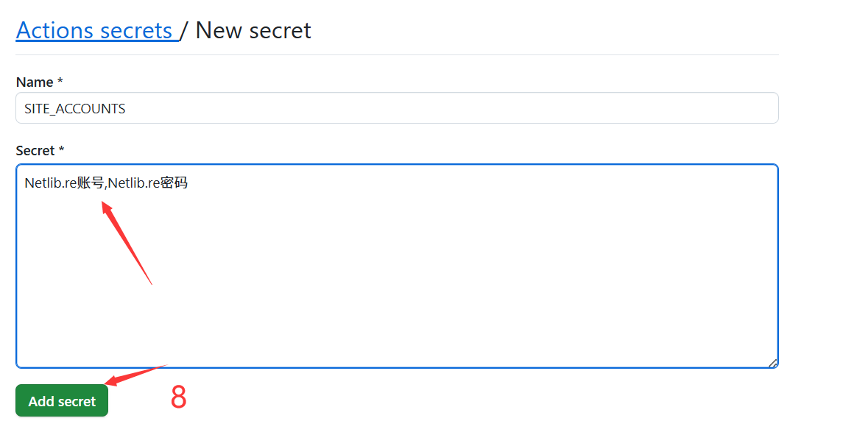Click the asterisk beside the Secret label

62,151
